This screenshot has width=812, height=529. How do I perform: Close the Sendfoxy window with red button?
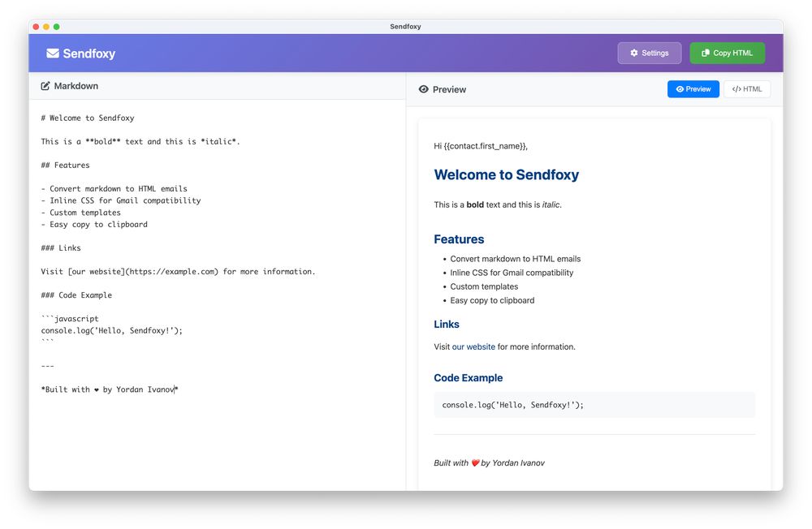[36, 27]
